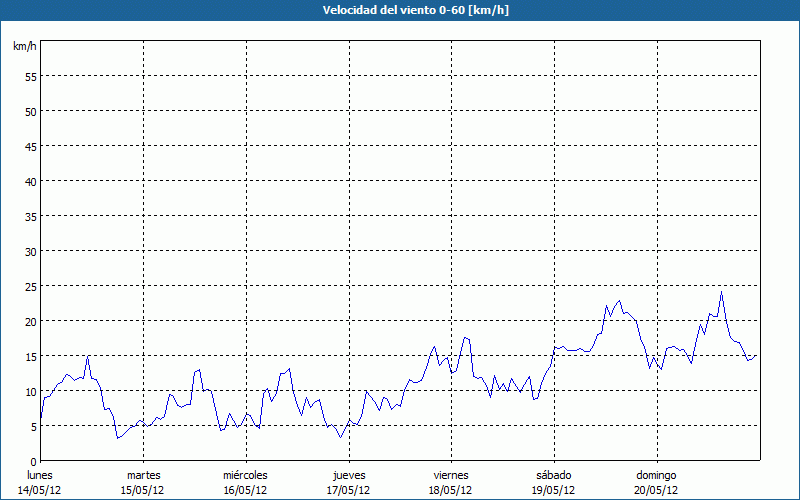This screenshot has width=800, height=500.
Task: Click the 14/05/12 date label
Action: click(40, 490)
